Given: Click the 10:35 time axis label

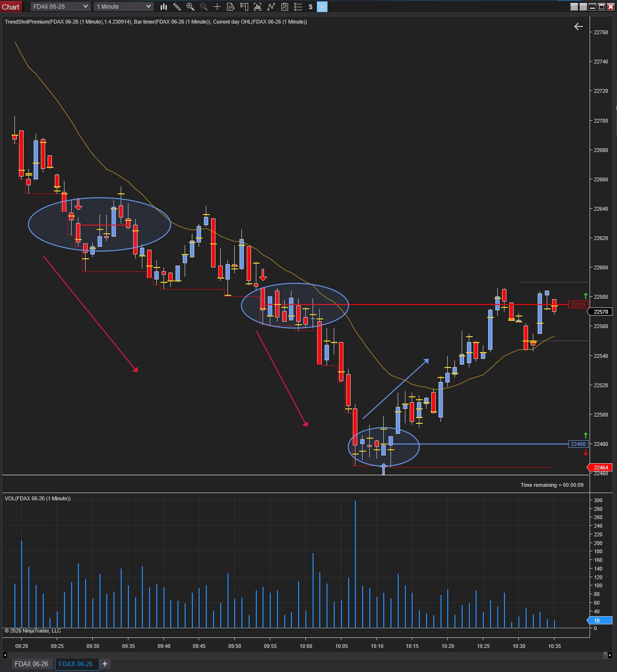Looking at the screenshot, I should (554, 646).
